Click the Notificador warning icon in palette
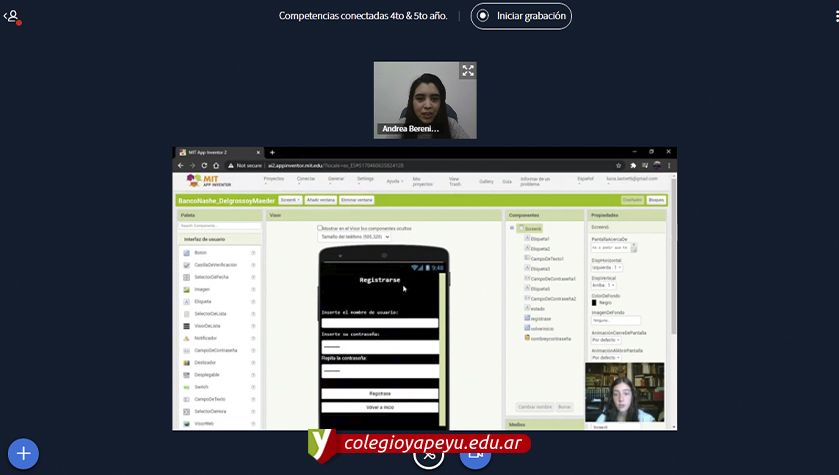This screenshot has width=839, height=475. 186,338
